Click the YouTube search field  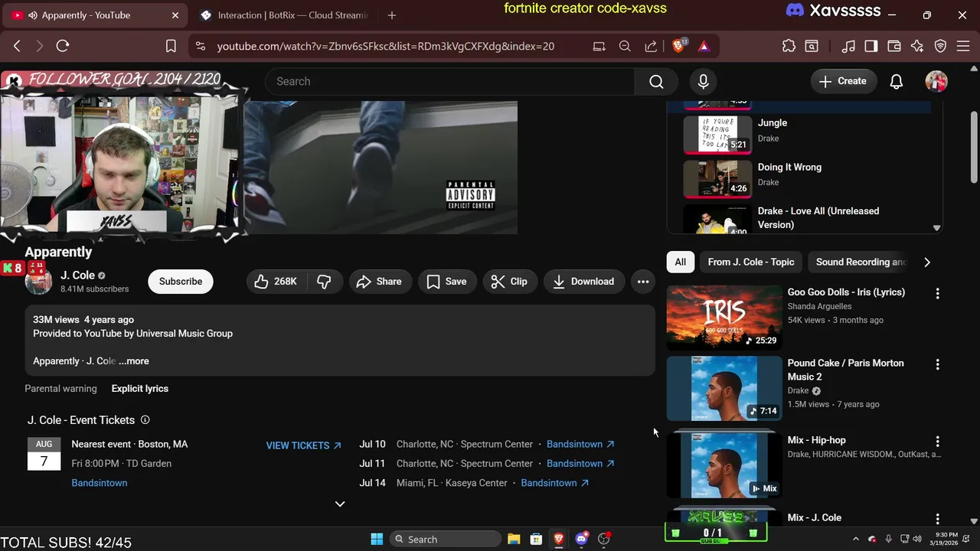point(450,81)
